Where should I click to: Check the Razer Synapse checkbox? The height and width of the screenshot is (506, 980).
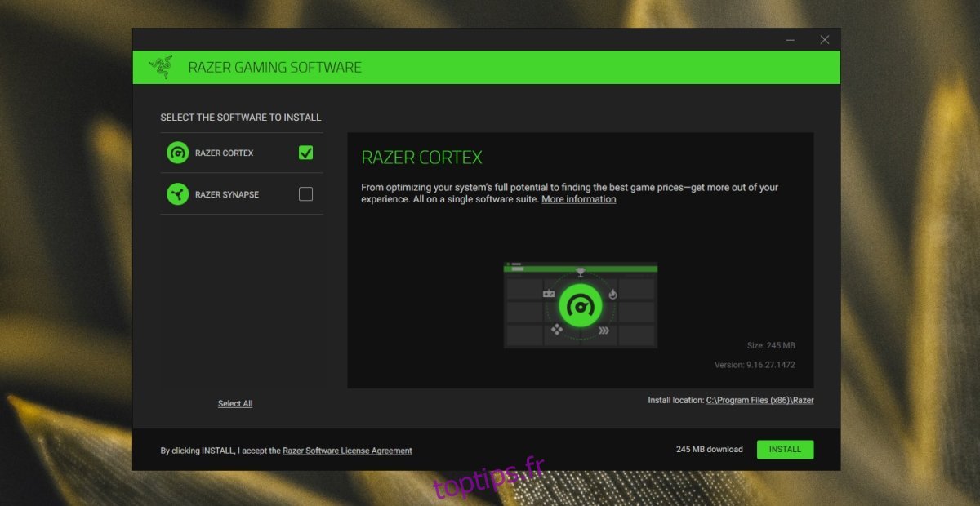pos(305,193)
